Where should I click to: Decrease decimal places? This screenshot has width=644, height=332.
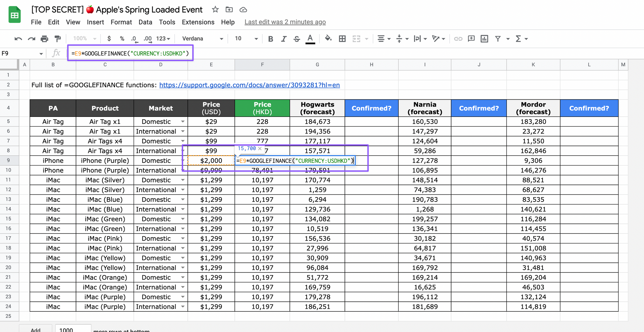[134, 39]
